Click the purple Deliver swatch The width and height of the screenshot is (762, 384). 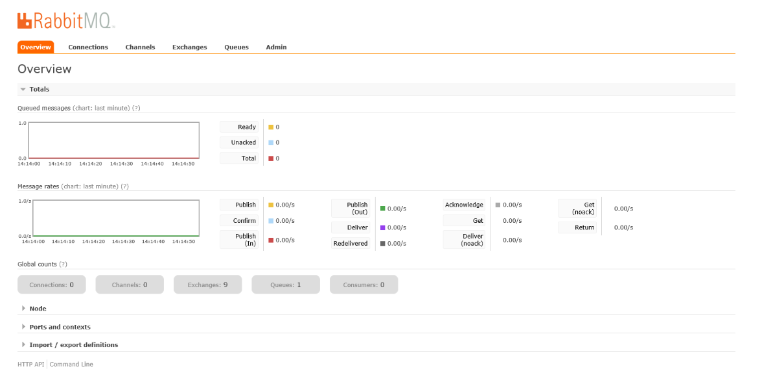pos(383,227)
